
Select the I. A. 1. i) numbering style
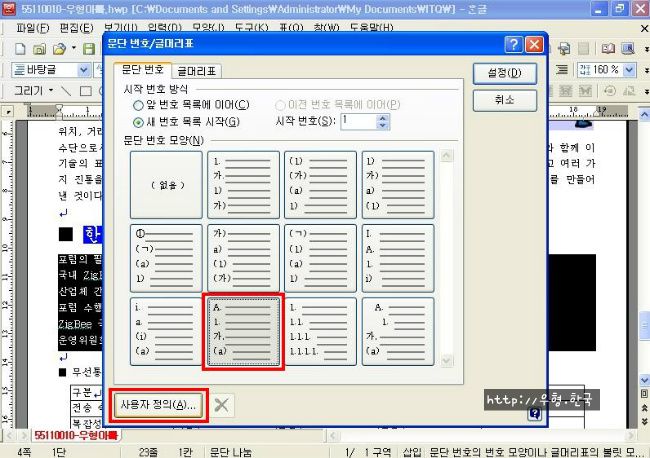tap(398, 258)
